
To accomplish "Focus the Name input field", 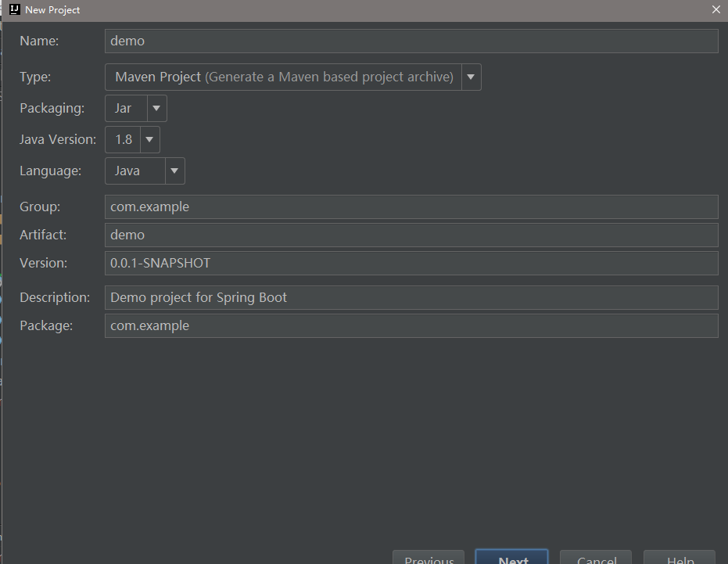I will point(411,41).
